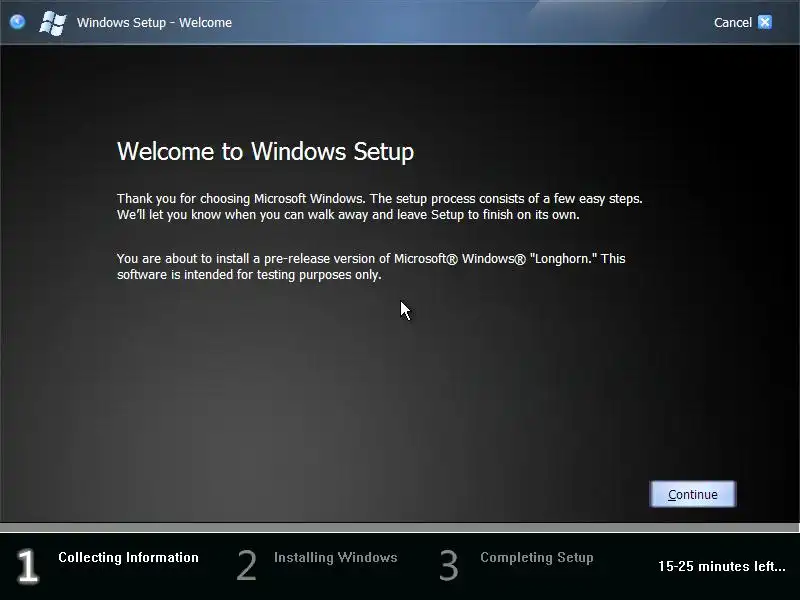Click the step number 1 indicator
The height and width of the screenshot is (600, 800).
[27, 565]
